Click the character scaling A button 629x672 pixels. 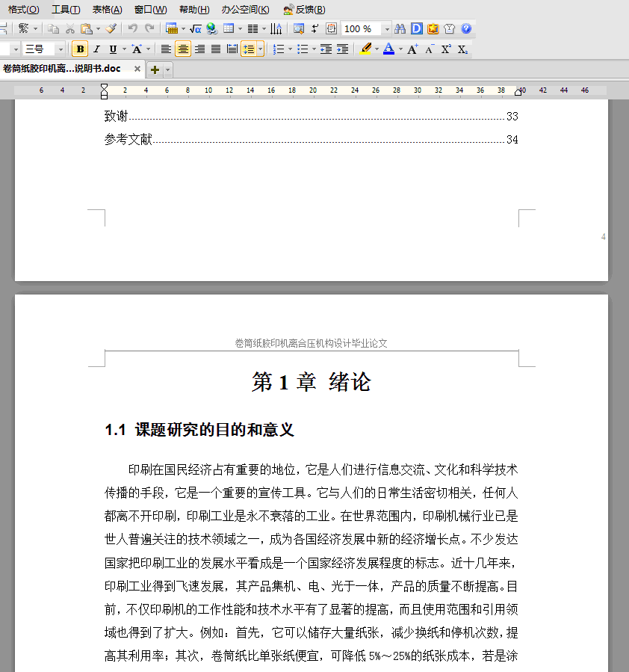pyautogui.click(x=137, y=49)
